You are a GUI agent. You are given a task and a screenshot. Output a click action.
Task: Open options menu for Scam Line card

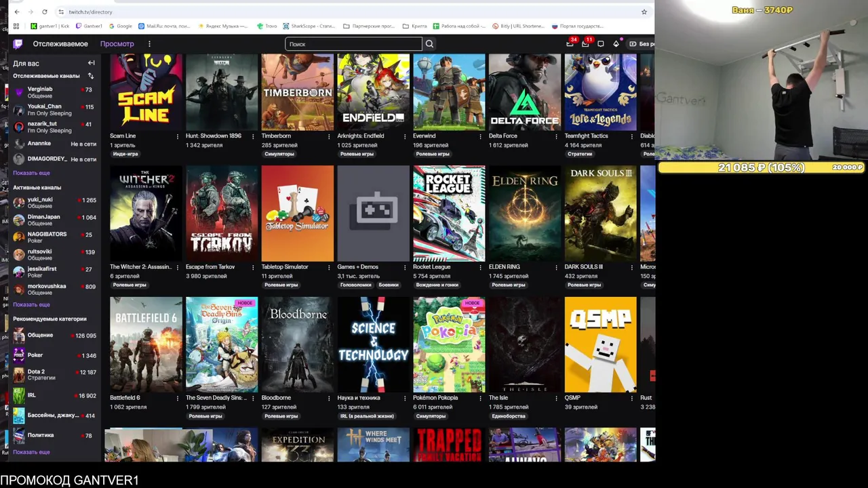[x=178, y=136]
